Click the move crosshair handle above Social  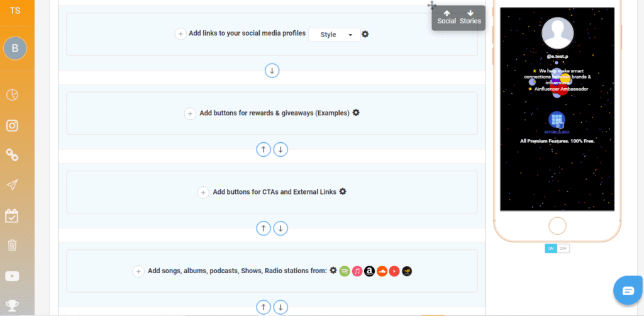click(x=431, y=5)
